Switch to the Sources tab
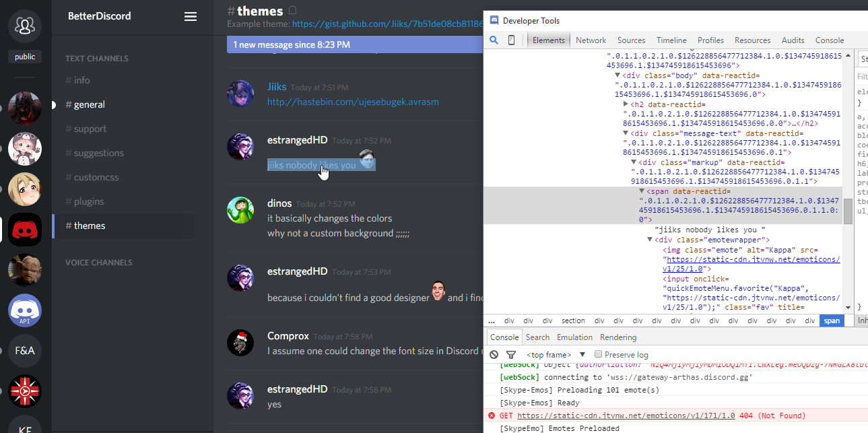This screenshot has height=433, width=868. pyautogui.click(x=631, y=40)
